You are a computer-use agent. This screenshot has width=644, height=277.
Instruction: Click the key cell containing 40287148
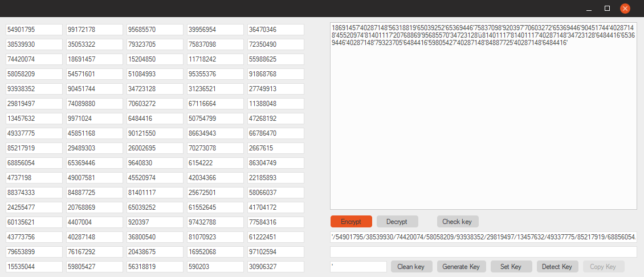(x=95, y=237)
